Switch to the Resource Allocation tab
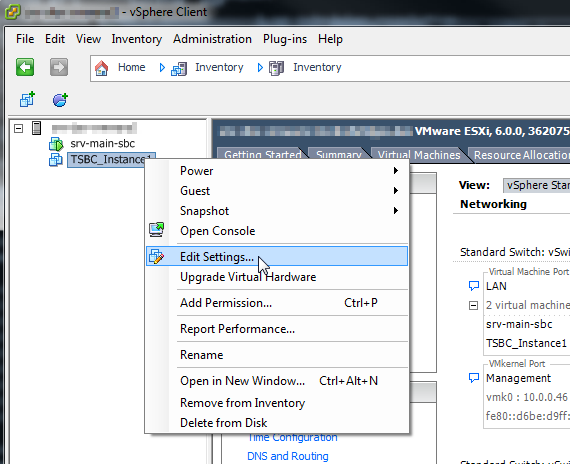The image size is (570, 464). pyautogui.click(x=521, y=155)
